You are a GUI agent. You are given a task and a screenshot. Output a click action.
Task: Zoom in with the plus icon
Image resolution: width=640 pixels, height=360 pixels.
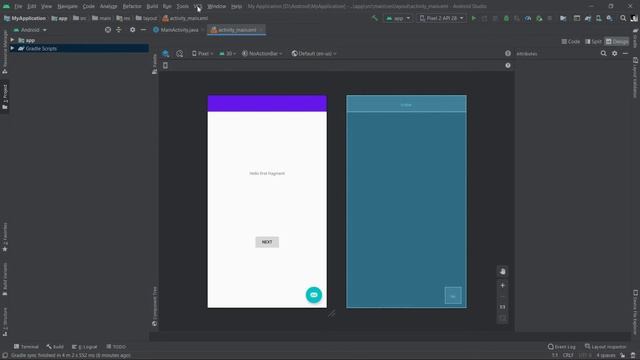tap(502, 286)
